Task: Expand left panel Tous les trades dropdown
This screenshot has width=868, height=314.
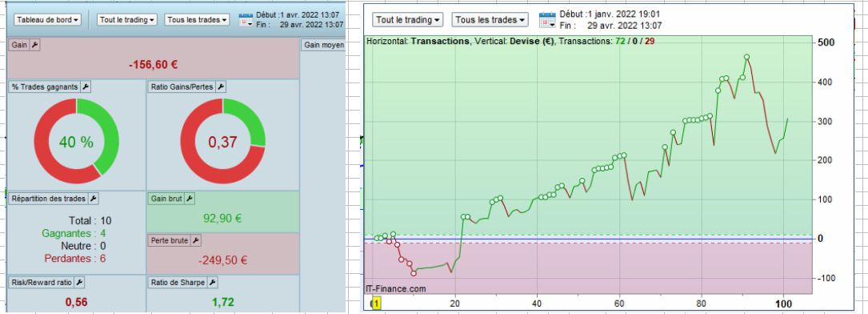Action: pos(197,19)
